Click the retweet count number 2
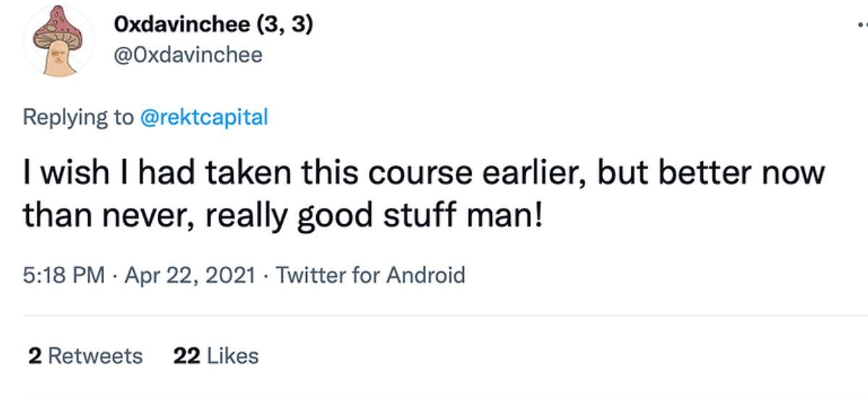Image resolution: width=868 pixels, height=395 pixels. coord(34,356)
